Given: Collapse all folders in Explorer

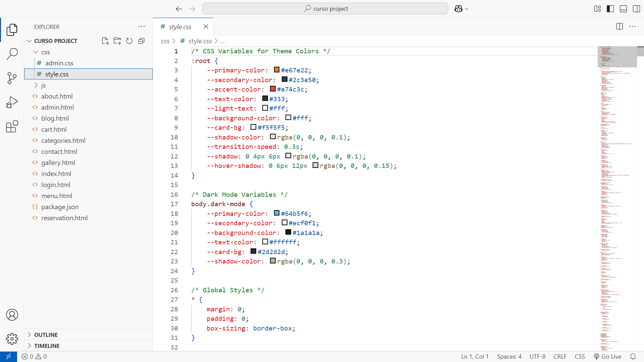Looking at the screenshot, I should (142, 41).
